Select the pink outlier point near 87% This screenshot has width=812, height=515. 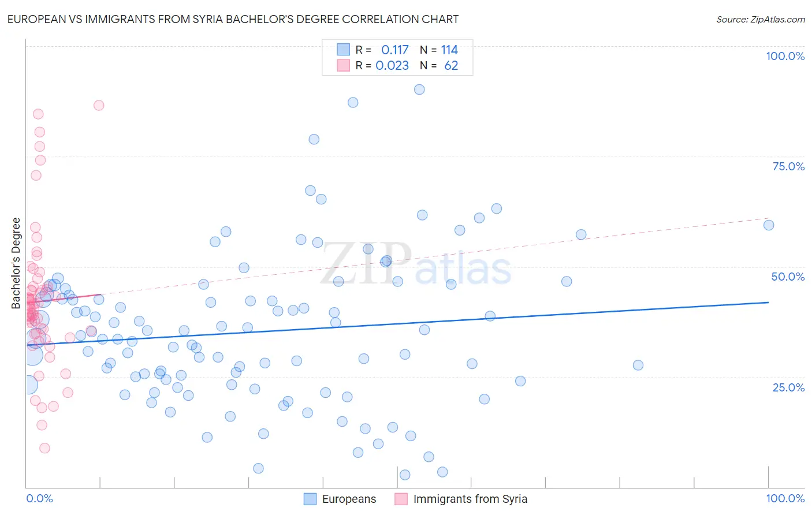coord(99,105)
